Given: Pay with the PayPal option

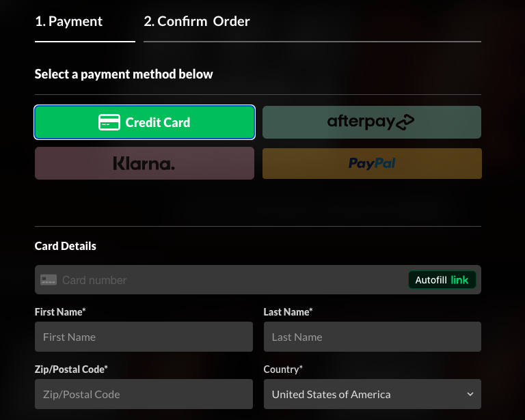Looking at the screenshot, I should pos(372,164).
